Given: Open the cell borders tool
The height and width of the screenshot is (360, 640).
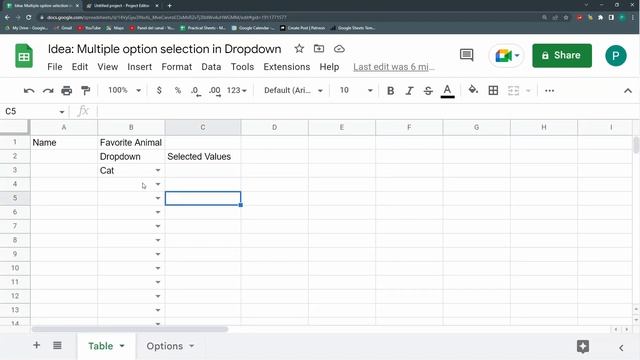Looking at the screenshot, I should [493, 91].
